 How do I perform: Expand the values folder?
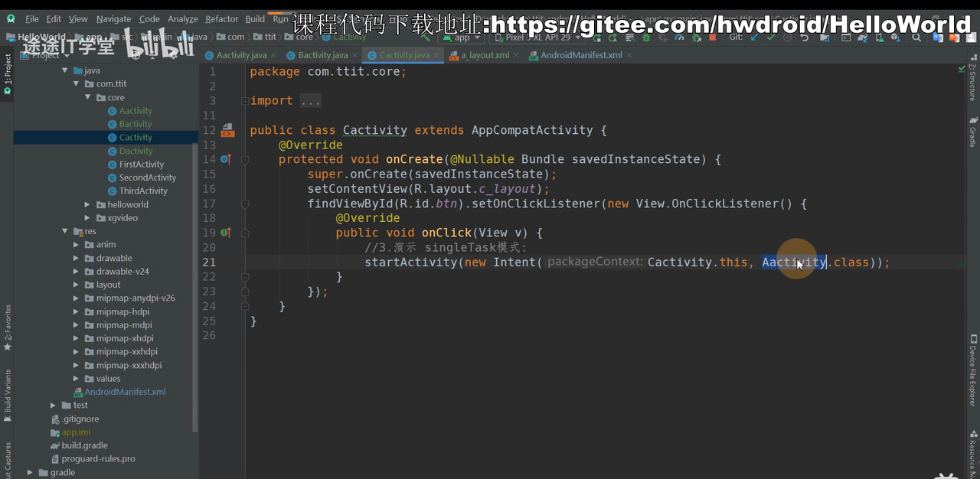[77, 379]
